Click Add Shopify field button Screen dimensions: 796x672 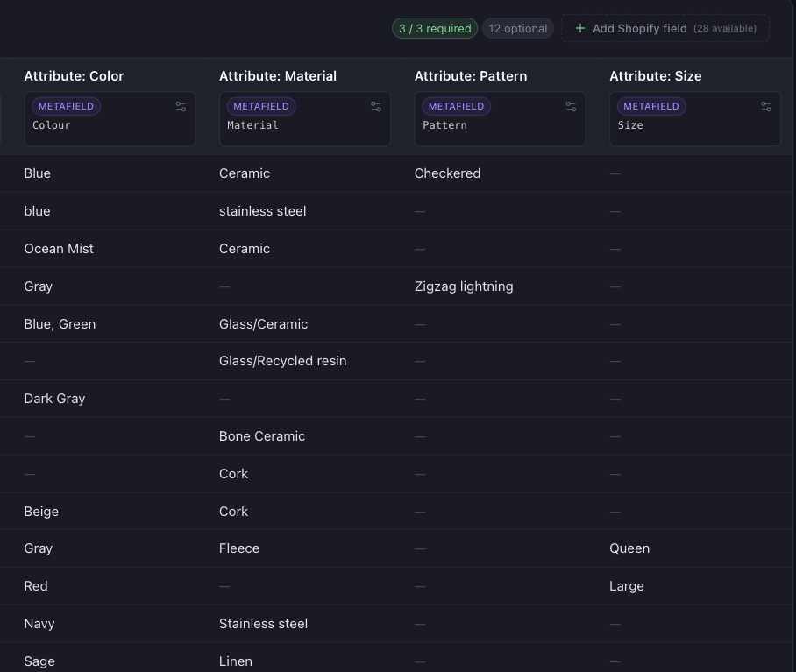[x=665, y=28]
